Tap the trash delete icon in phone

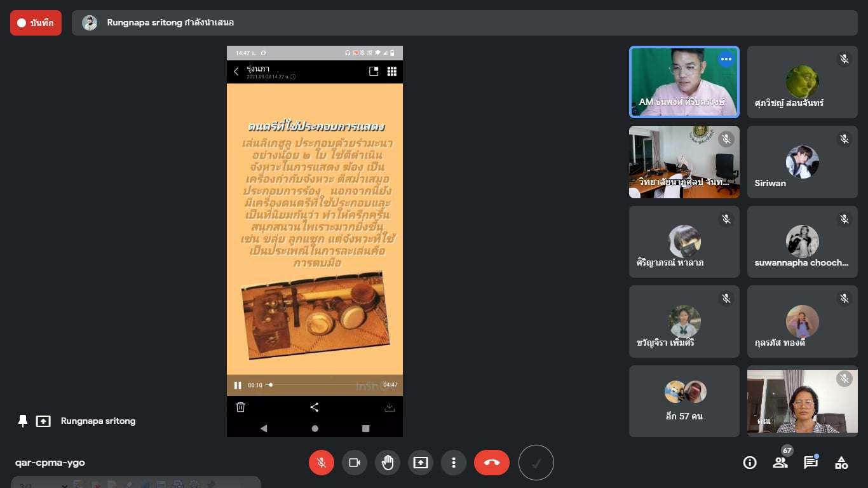click(241, 407)
